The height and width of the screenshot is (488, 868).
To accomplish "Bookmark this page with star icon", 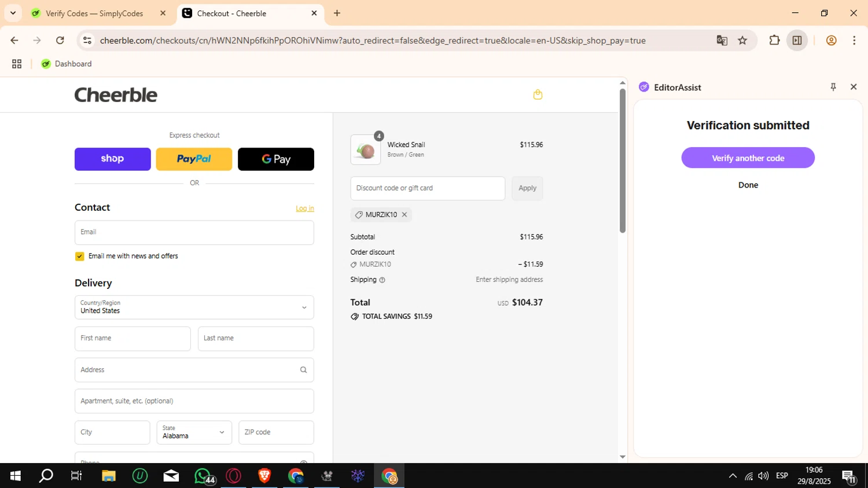I will click(742, 41).
